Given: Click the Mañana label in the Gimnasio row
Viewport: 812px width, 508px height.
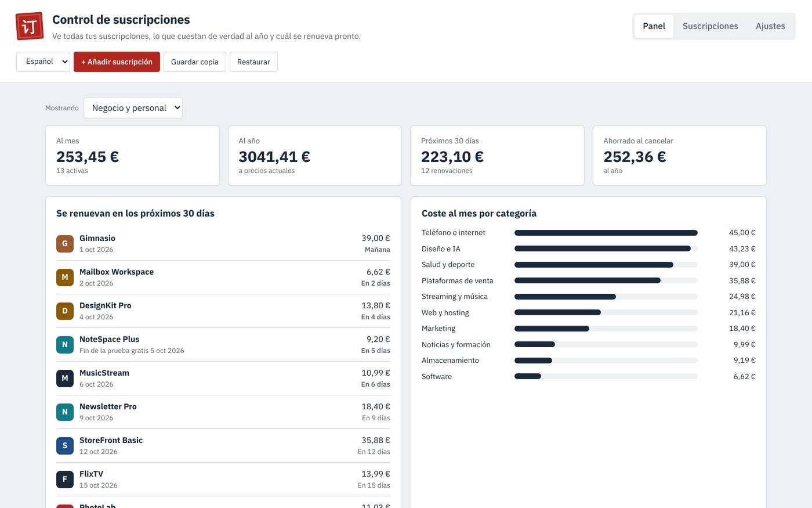Looking at the screenshot, I should [x=378, y=250].
